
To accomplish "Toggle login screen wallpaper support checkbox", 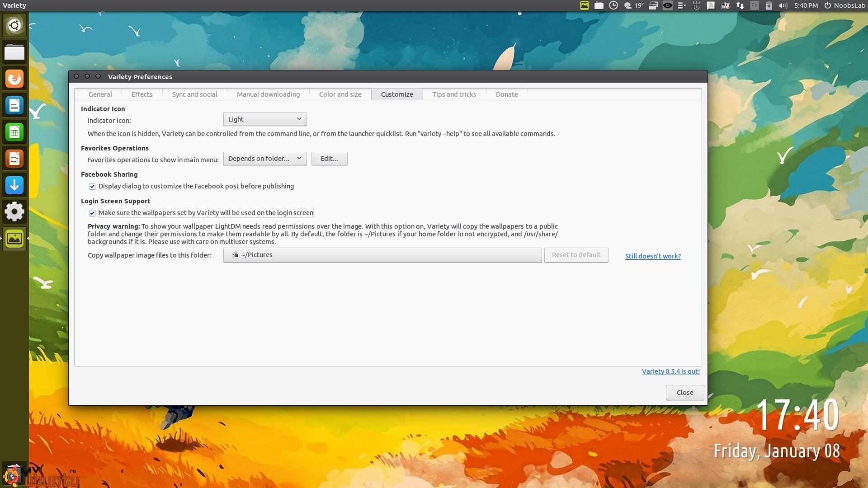I will click(x=92, y=213).
